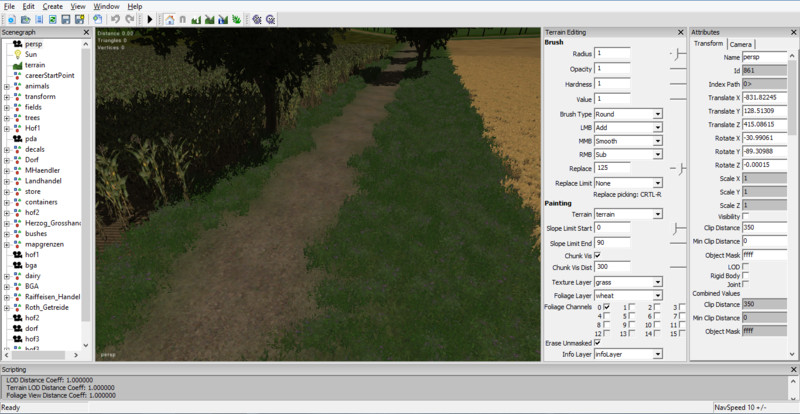This screenshot has height=414, width=800.
Task: Open the Info Layer dropdown
Action: 628,354
